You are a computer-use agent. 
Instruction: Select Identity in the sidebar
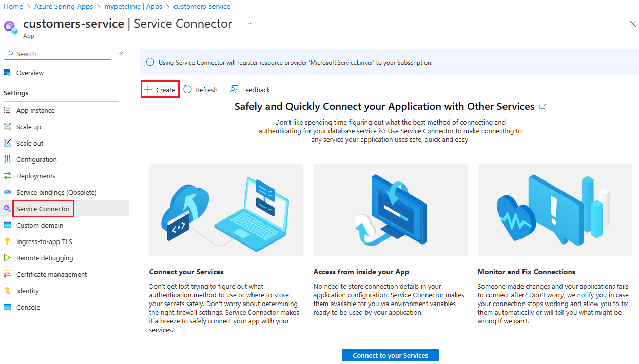[x=27, y=291]
